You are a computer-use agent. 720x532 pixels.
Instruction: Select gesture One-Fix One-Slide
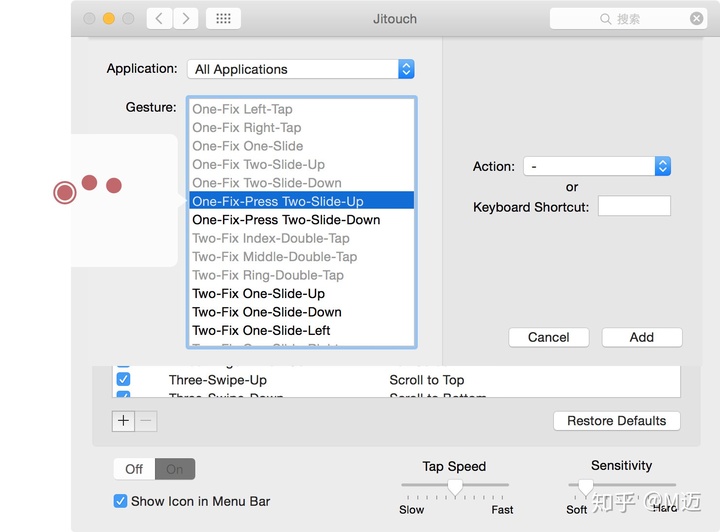(301, 146)
